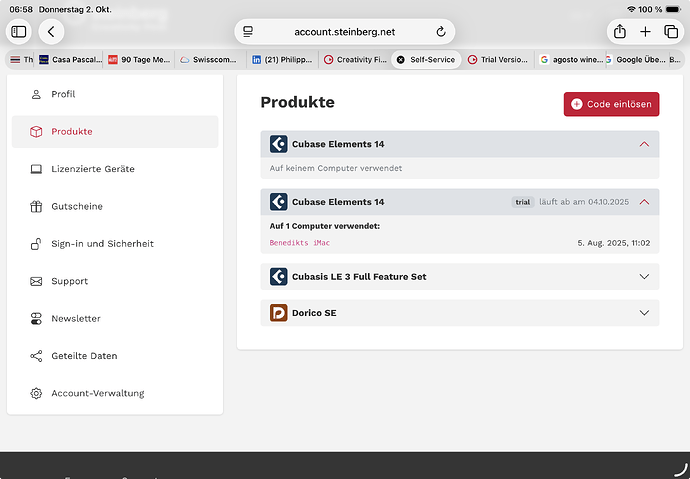
Task: Show the tab overview icon
Action: coord(671,32)
